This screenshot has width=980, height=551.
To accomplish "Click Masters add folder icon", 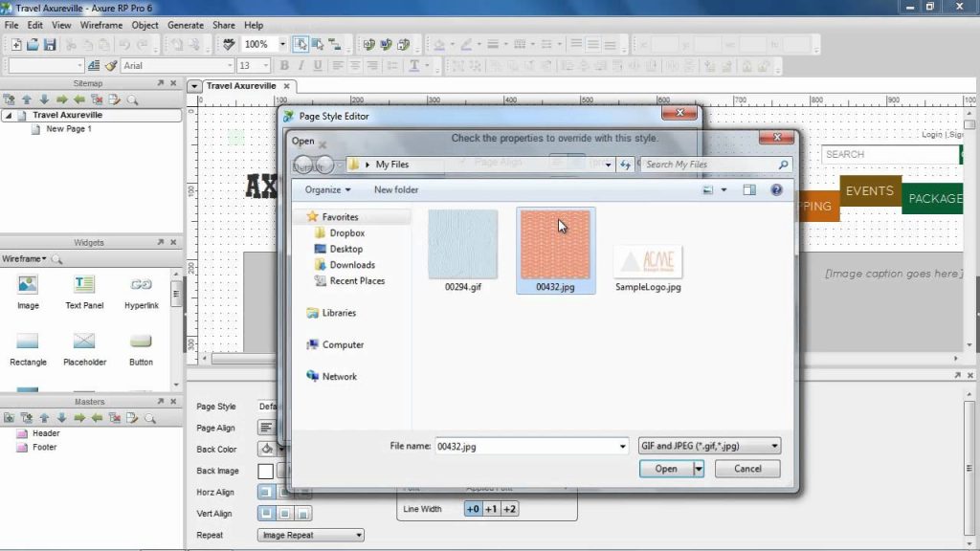I will [x=9, y=418].
